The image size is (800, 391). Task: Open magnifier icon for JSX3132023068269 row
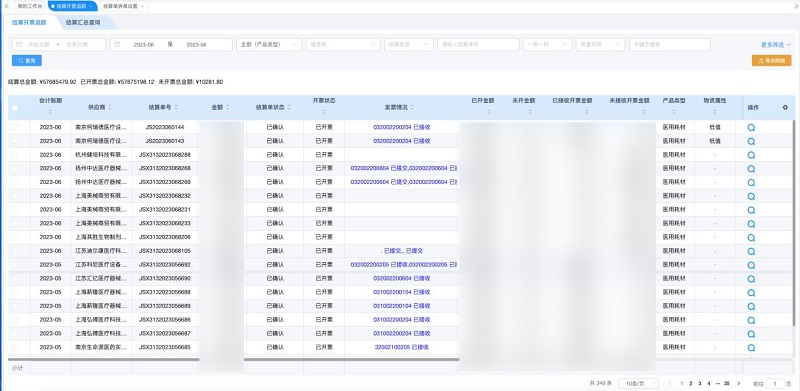pos(751,183)
